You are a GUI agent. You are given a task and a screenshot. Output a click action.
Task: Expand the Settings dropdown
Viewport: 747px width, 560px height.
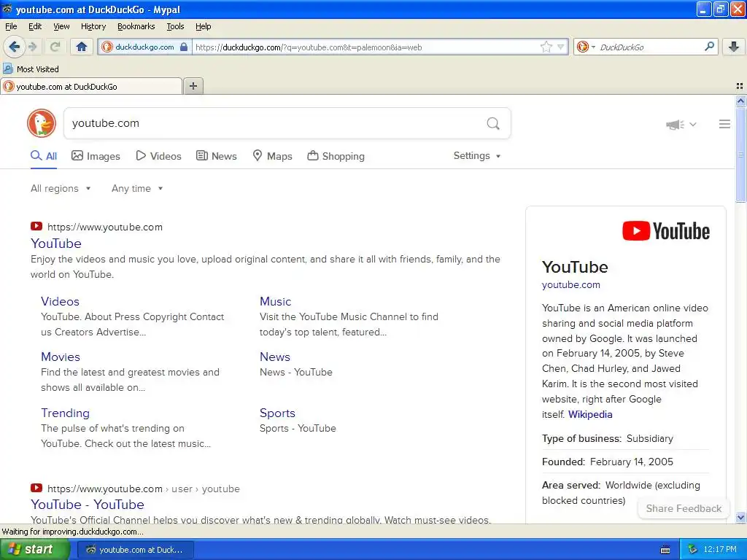(477, 156)
